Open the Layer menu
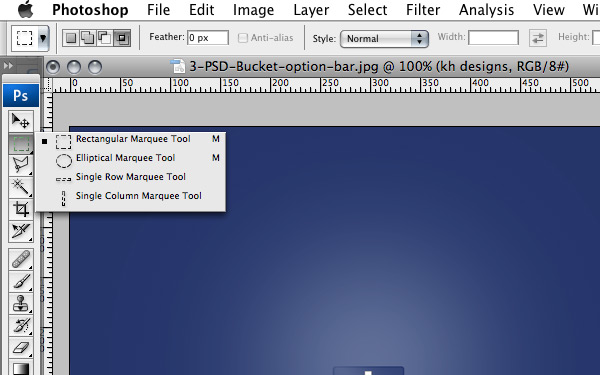The image size is (600, 375). [x=311, y=10]
